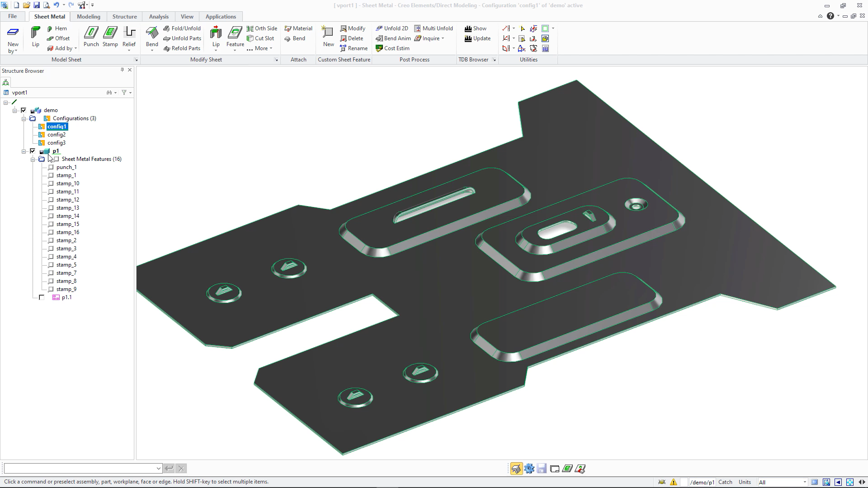
Task: Click the blue gear settings icon in bottom toolbar
Action: tap(529, 469)
